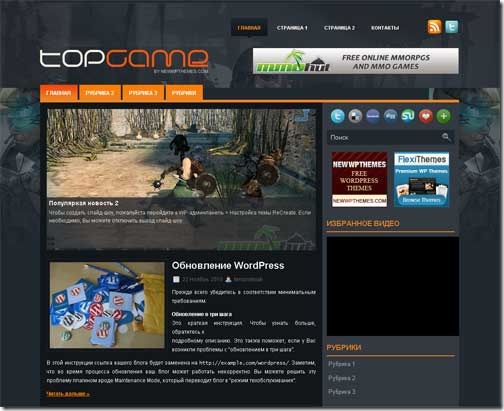
Task: Select the Рубрика 2 orange tab
Action: point(100,93)
